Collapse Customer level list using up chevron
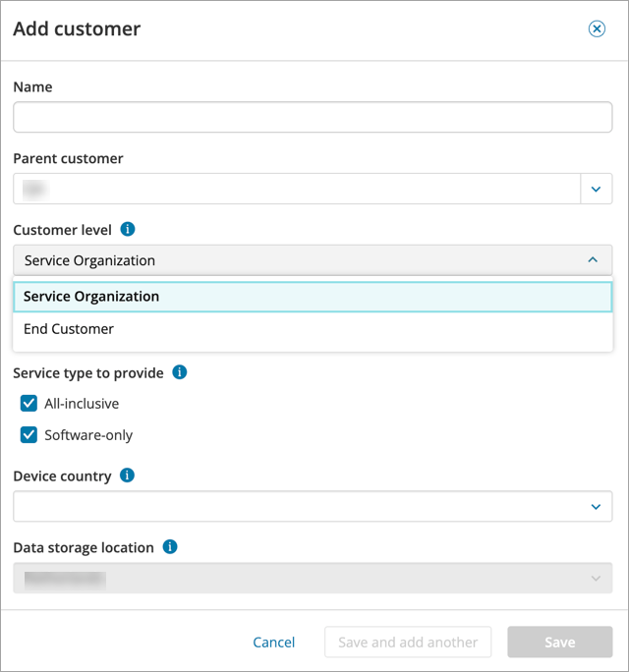Image resolution: width=629 pixels, height=672 pixels. pos(593,260)
